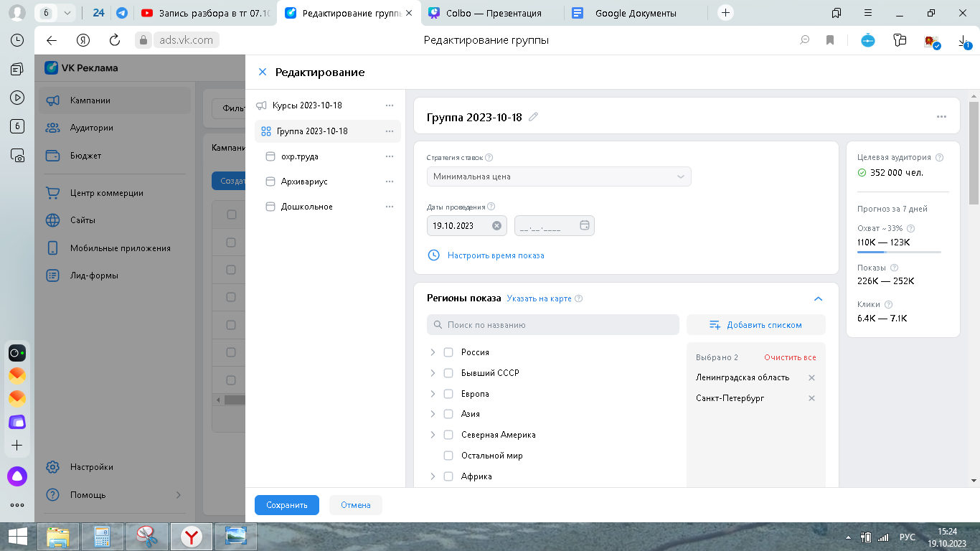The height and width of the screenshot is (551, 980).
Task: Expand the Бывший СССР region tree
Action: (x=433, y=373)
